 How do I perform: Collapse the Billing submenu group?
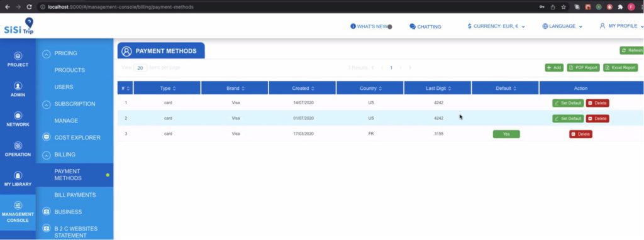(x=47, y=155)
